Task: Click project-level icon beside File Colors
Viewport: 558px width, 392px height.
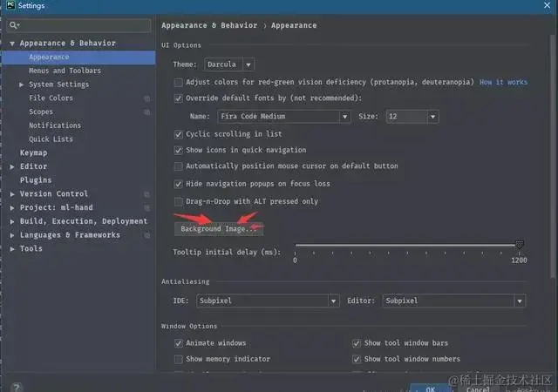Action: (x=147, y=98)
